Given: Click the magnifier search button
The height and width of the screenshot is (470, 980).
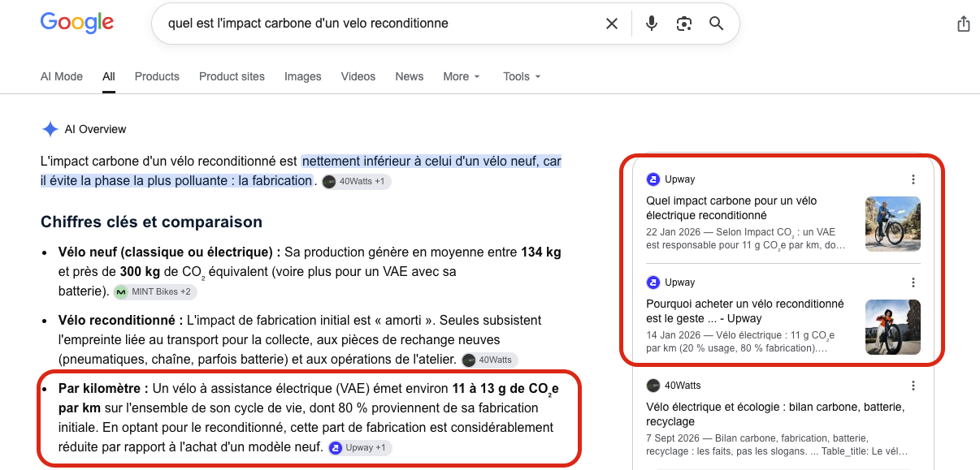Looking at the screenshot, I should (716, 24).
